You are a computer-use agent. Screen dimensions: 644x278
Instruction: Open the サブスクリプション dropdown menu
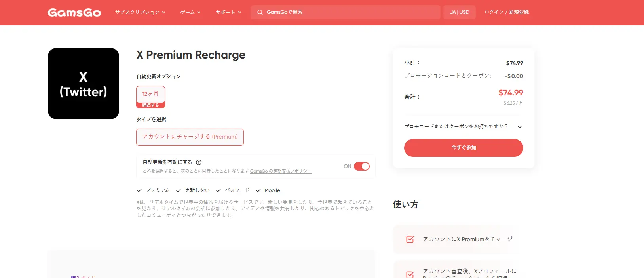point(140,12)
